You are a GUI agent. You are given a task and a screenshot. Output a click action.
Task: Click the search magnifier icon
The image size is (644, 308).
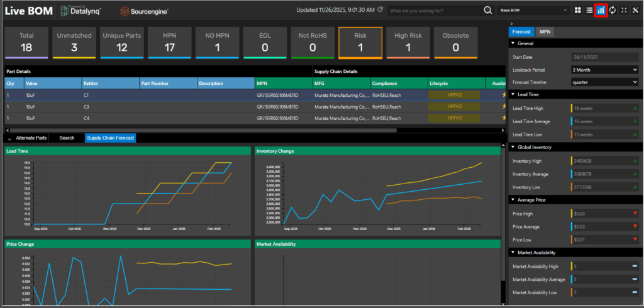[487, 11]
